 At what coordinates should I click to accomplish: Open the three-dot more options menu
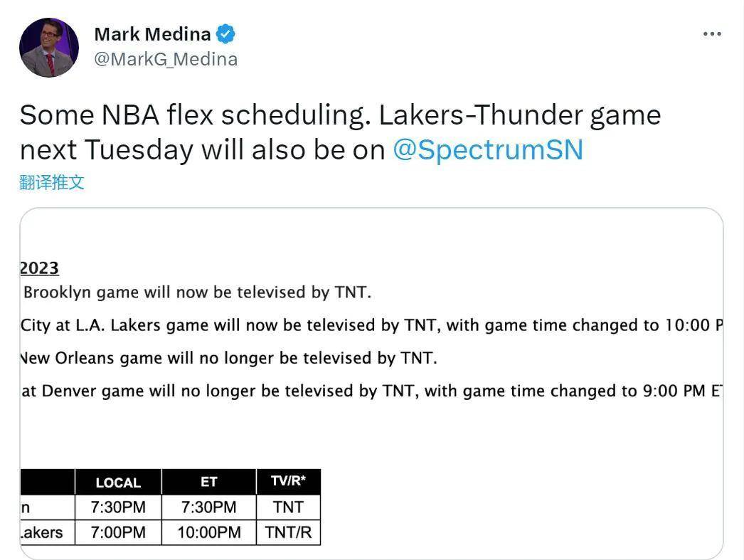[712, 34]
